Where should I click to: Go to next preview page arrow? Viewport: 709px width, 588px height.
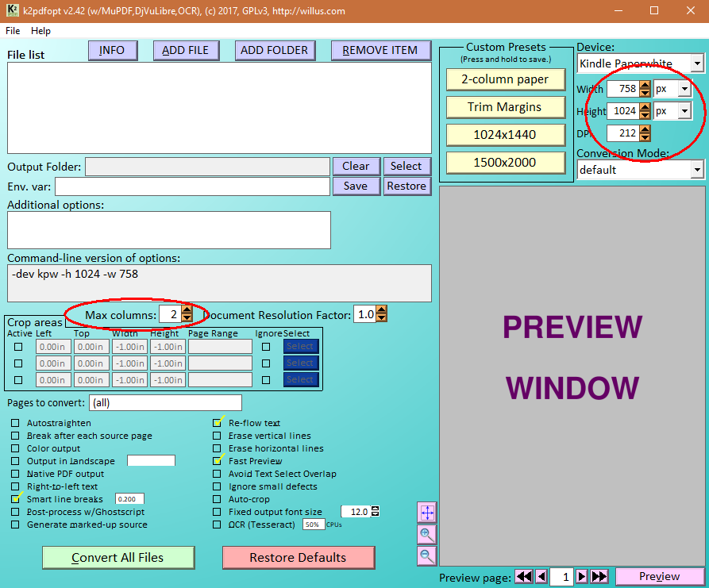coord(582,577)
